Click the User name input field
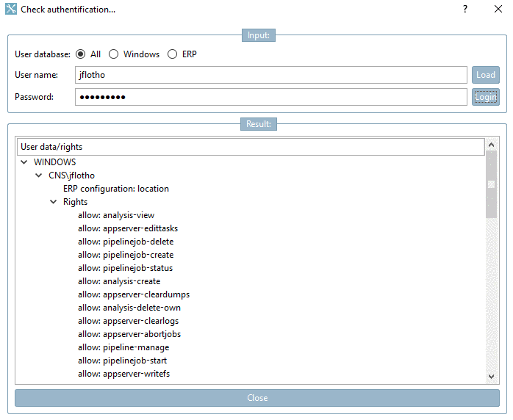The height and width of the screenshot is (420, 513). pos(271,75)
